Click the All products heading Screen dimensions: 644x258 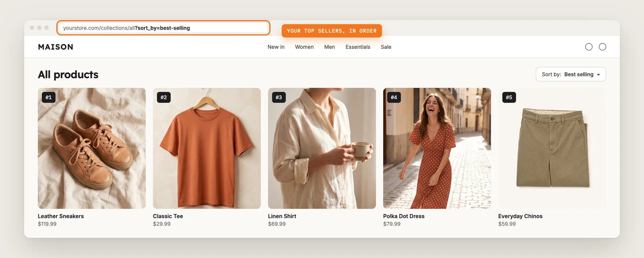click(x=68, y=75)
